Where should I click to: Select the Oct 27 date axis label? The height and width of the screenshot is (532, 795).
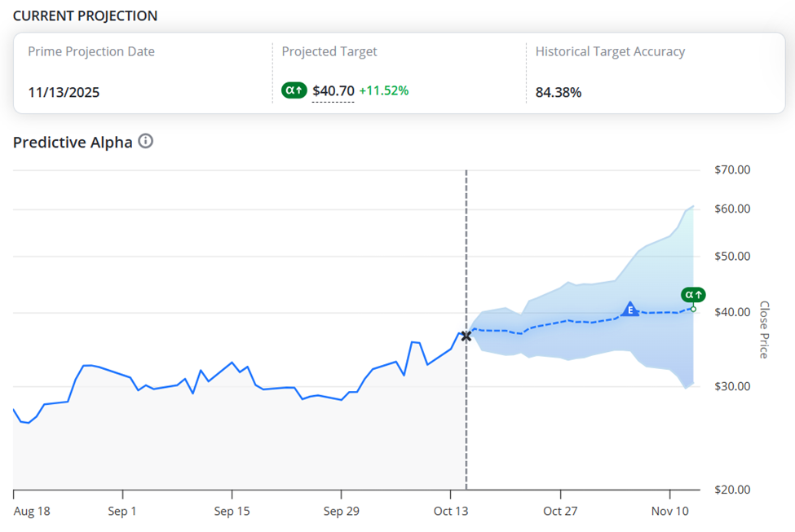coord(563,512)
